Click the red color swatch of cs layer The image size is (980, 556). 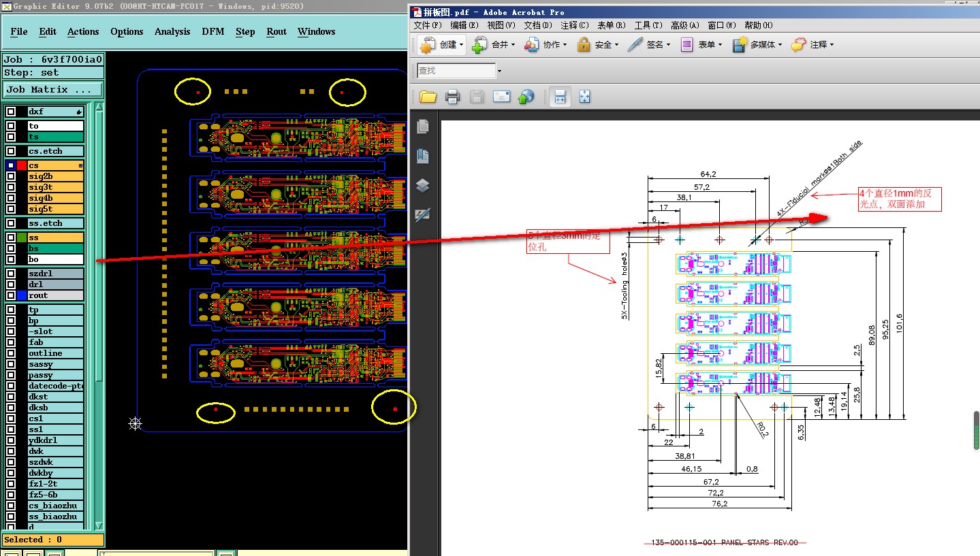click(x=22, y=165)
